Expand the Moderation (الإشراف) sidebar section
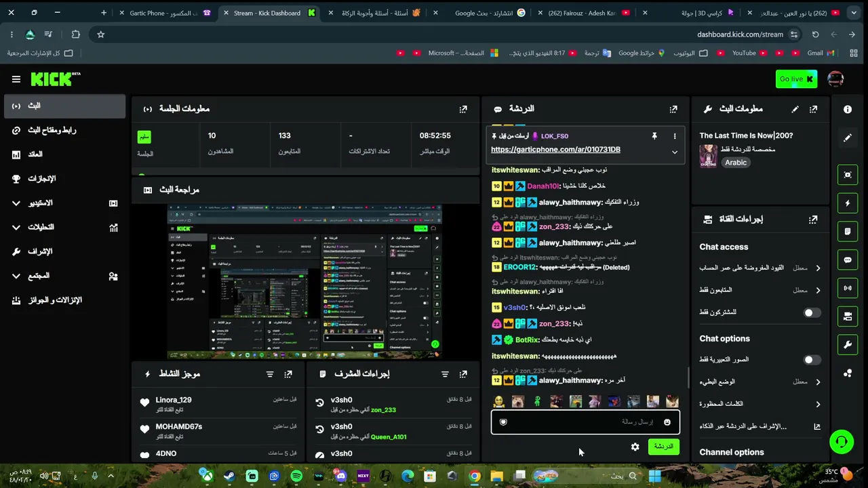868x488 pixels. coord(64,252)
